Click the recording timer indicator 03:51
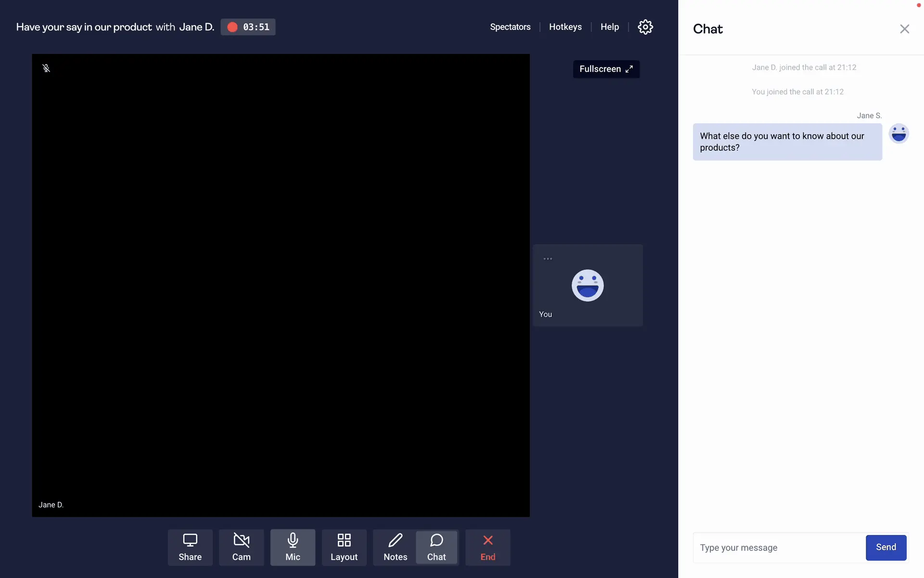Image resolution: width=924 pixels, height=578 pixels. coord(248,27)
